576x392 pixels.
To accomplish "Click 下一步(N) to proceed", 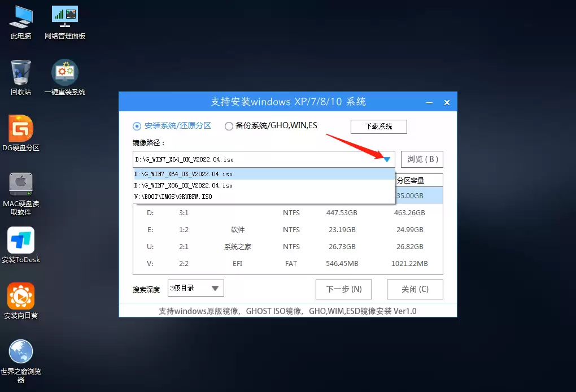I will (343, 289).
